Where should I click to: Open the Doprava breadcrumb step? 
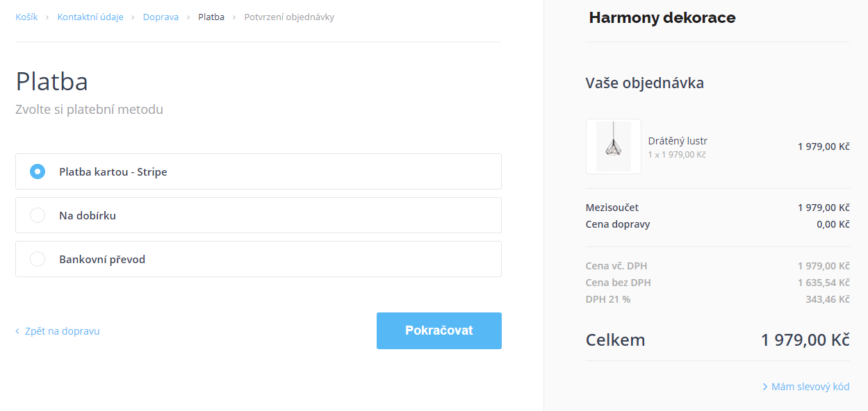click(x=161, y=17)
